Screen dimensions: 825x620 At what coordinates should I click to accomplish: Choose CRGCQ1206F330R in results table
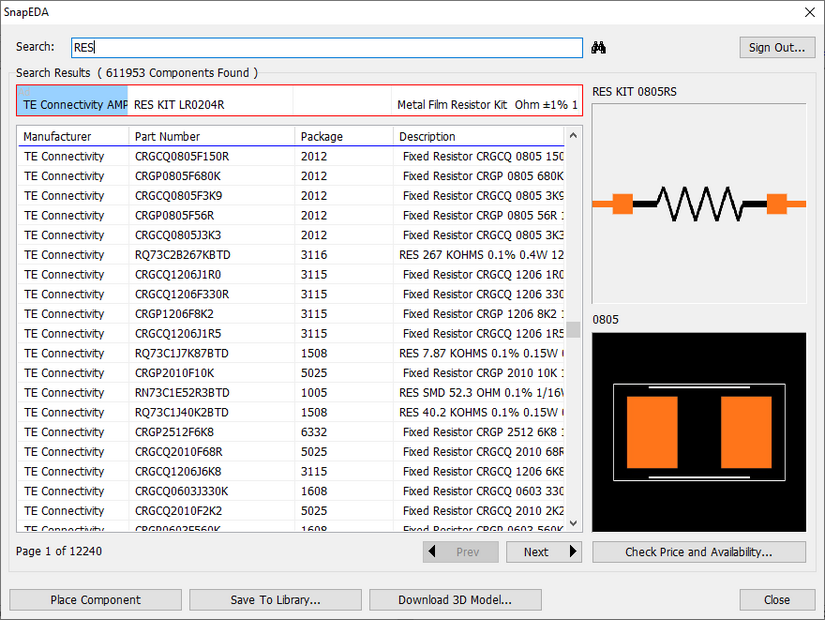pyautogui.click(x=291, y=294)
